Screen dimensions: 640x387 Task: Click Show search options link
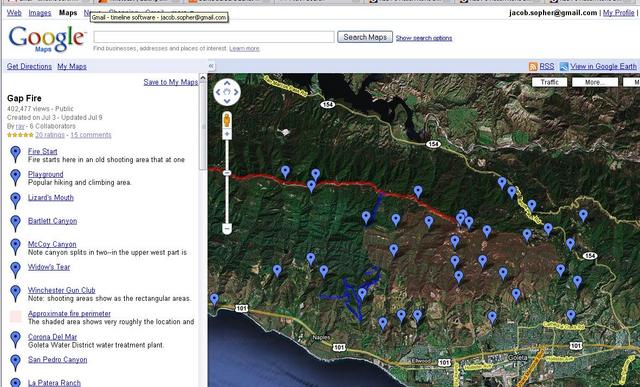[x=424, y=38]
